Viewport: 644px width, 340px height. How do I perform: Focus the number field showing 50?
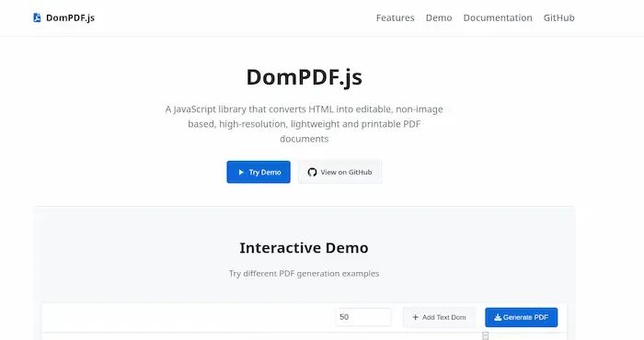(x=363, y=317)
